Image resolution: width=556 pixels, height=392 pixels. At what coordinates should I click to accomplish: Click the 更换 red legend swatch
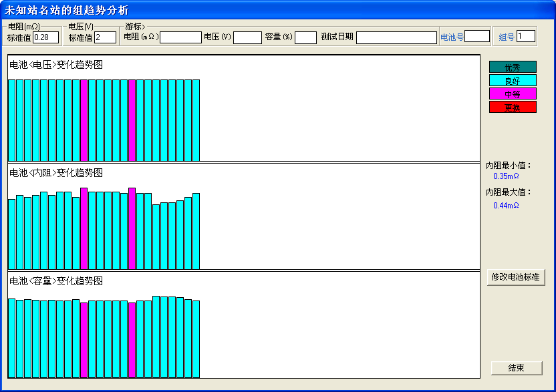tap(513, 107)
